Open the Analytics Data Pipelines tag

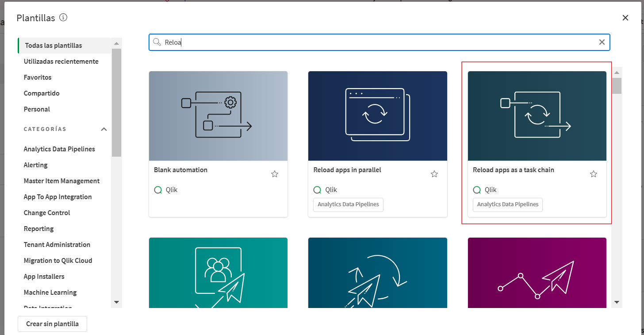(348, 204)
